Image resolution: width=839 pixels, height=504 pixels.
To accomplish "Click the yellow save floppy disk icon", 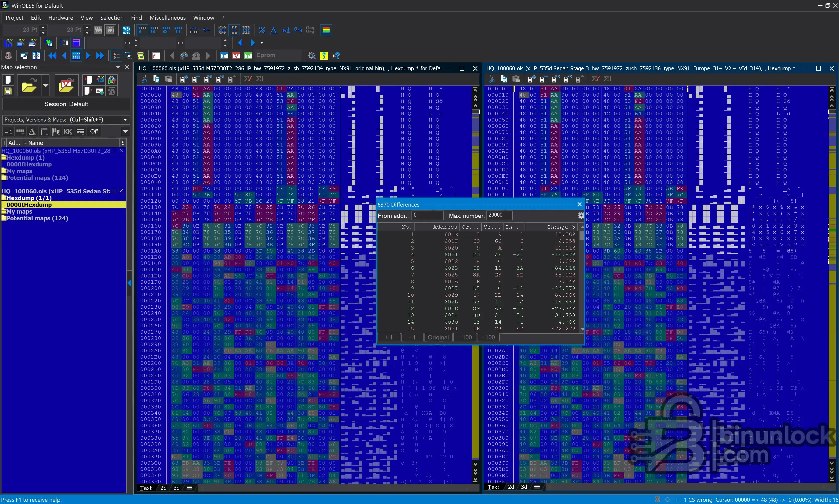I will click(8, 91).
